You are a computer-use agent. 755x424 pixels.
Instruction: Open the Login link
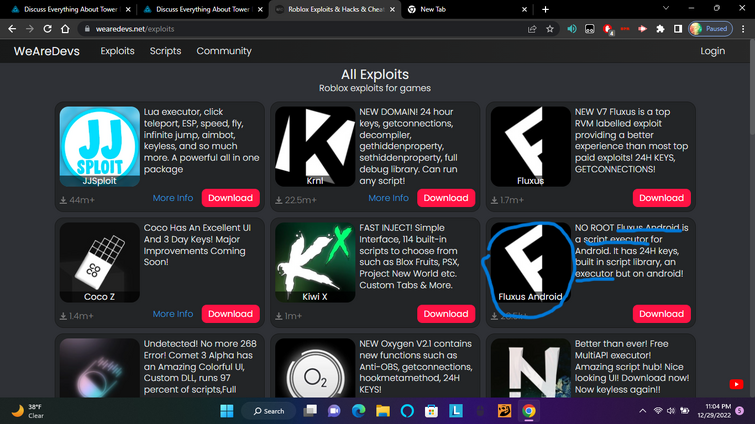[712, 51]
